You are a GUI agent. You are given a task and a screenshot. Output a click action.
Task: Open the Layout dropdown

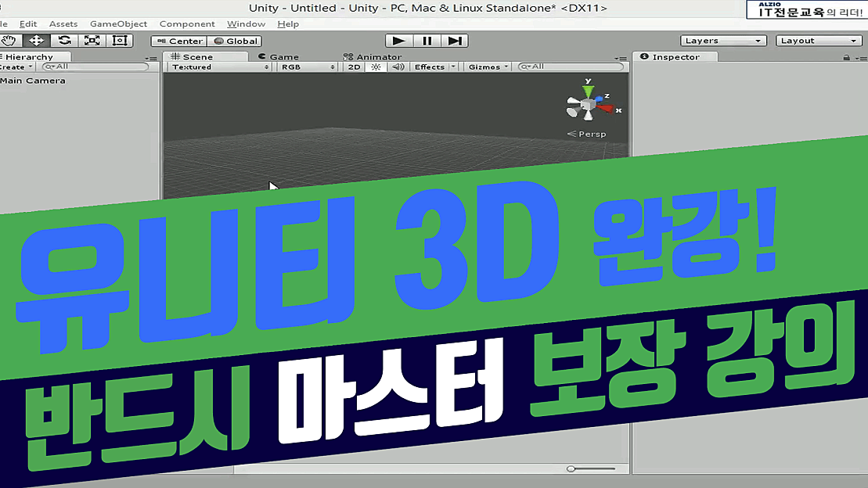pos(818,40)
